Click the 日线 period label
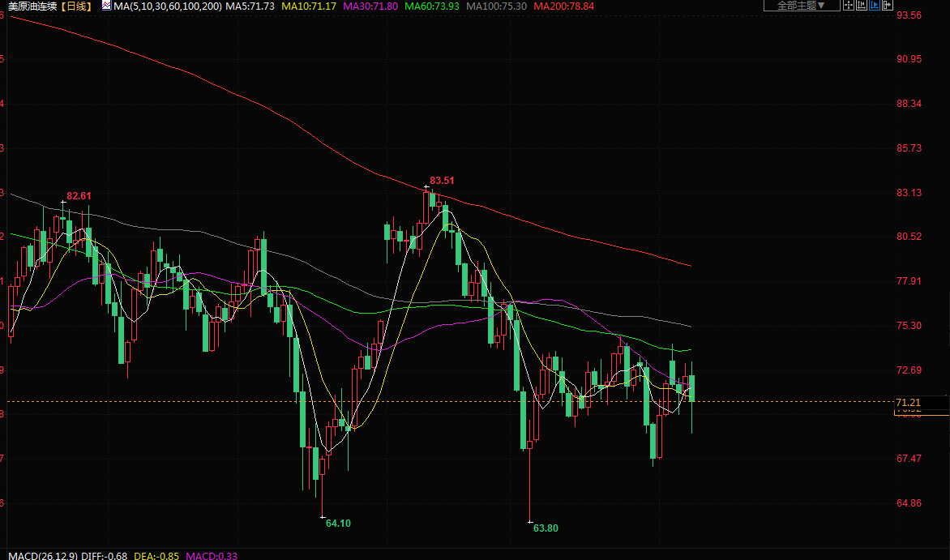Viewport: 950px width, 560px height. 76,6
